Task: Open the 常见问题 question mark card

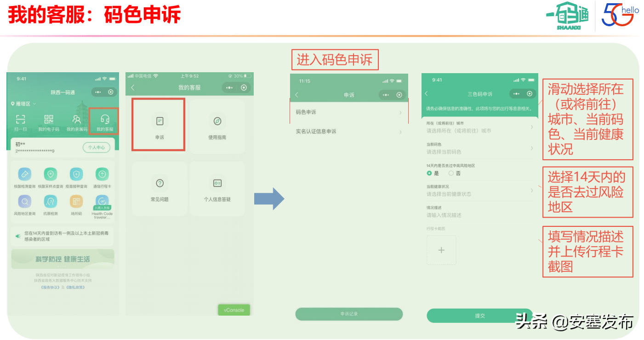Action: (160, 189)
